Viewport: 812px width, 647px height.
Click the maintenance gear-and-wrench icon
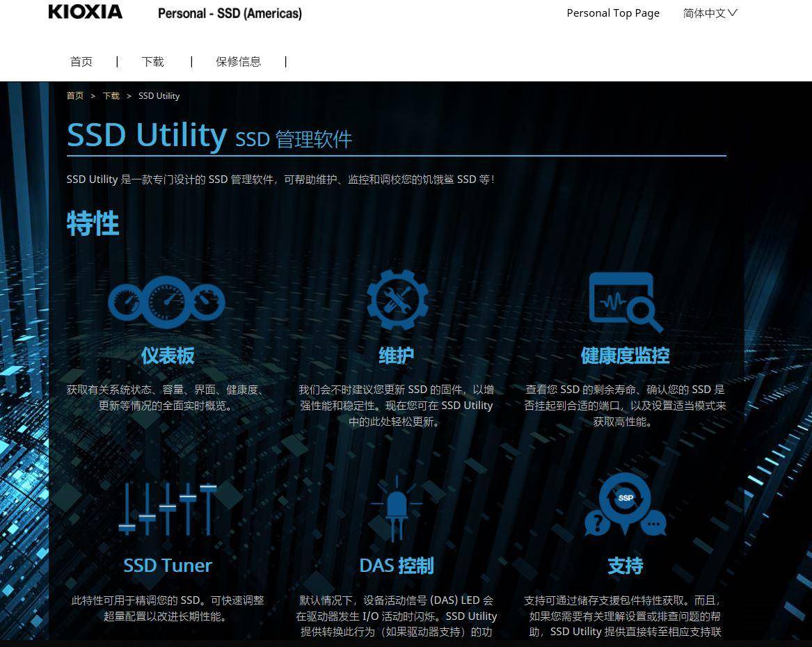[x=397, y=300]
